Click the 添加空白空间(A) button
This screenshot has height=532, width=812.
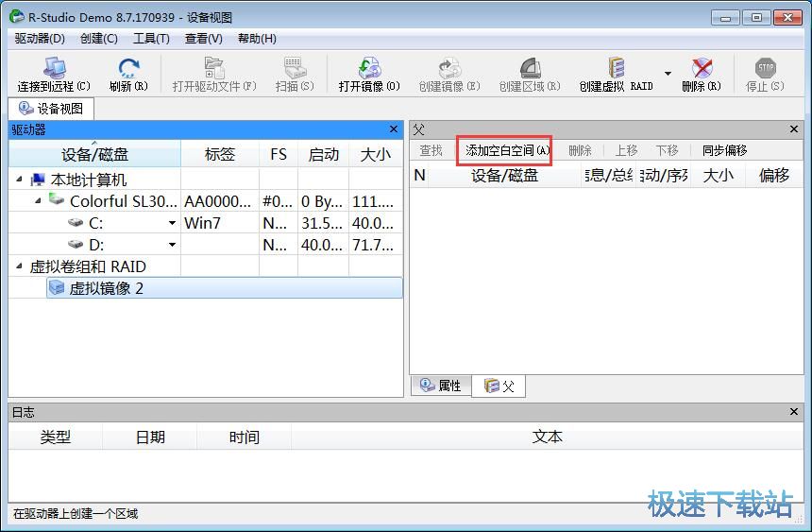pos(508,150)
